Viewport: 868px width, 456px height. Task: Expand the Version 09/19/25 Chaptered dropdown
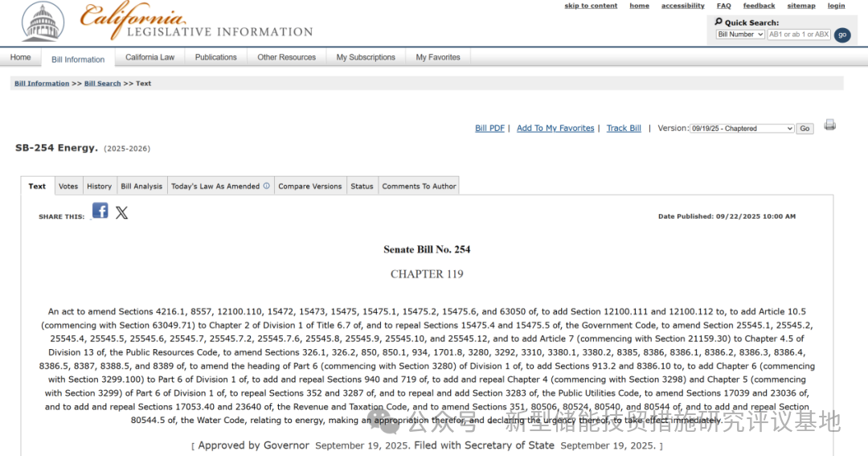coord(742,129)
